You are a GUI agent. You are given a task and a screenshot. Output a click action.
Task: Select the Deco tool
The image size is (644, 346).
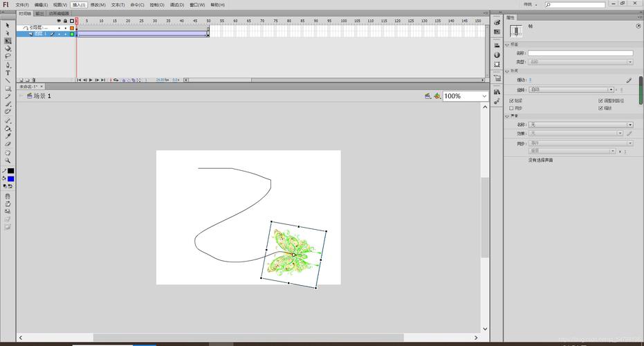pyautogui.click(x=8, y=111)
